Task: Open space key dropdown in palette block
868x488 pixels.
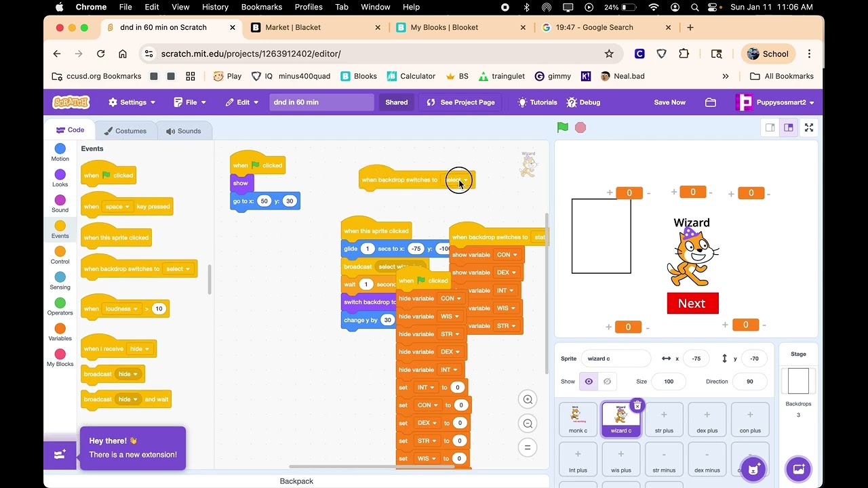Action: pyautogui.click(x=118, y=207)
